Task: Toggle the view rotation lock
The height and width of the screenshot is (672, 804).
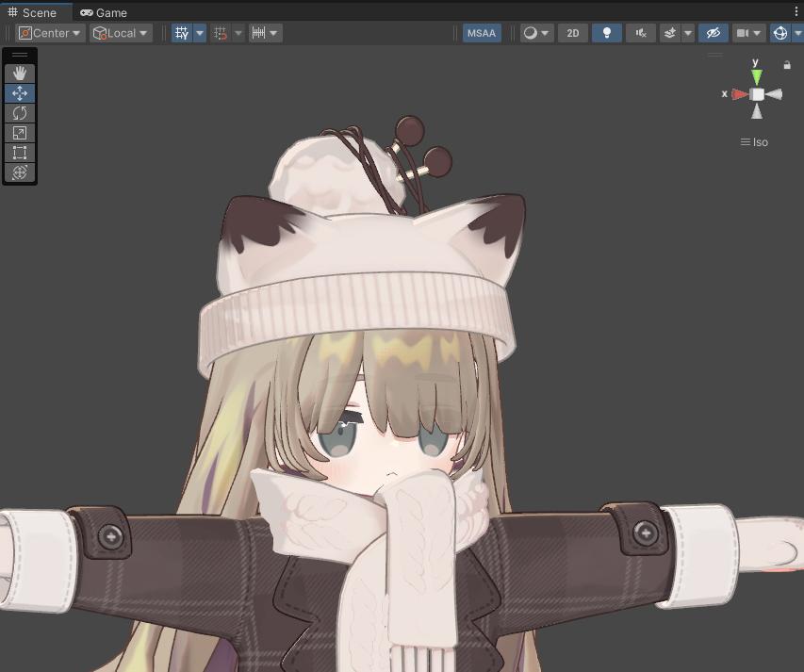Action: [787, 65]
